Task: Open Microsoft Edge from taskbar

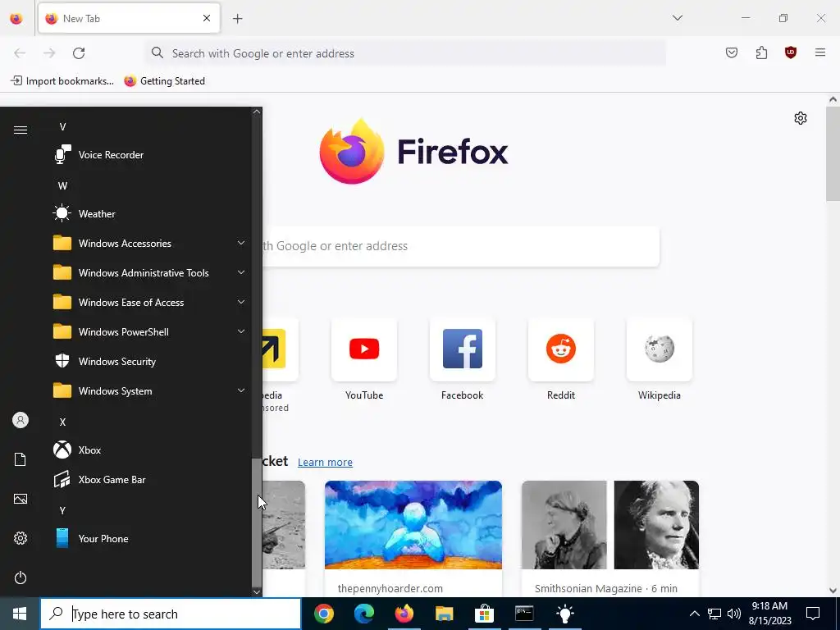Action: point(363,614)
